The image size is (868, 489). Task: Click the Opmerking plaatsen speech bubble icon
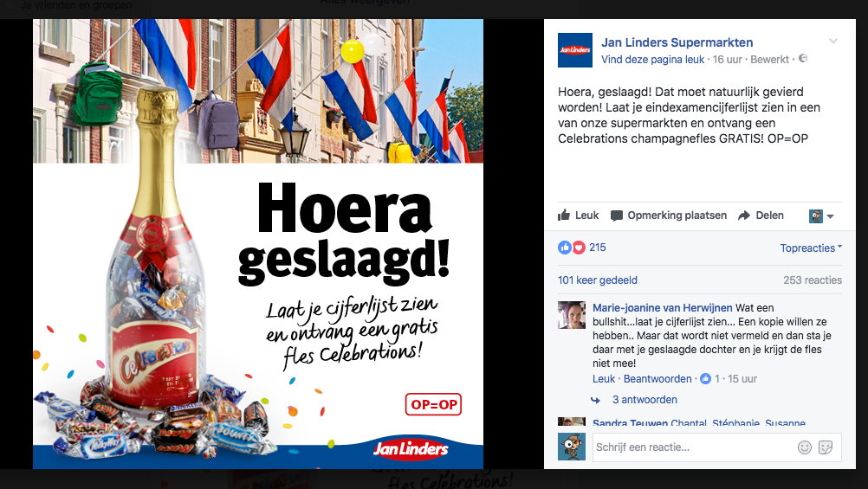(x=616, y=216)
